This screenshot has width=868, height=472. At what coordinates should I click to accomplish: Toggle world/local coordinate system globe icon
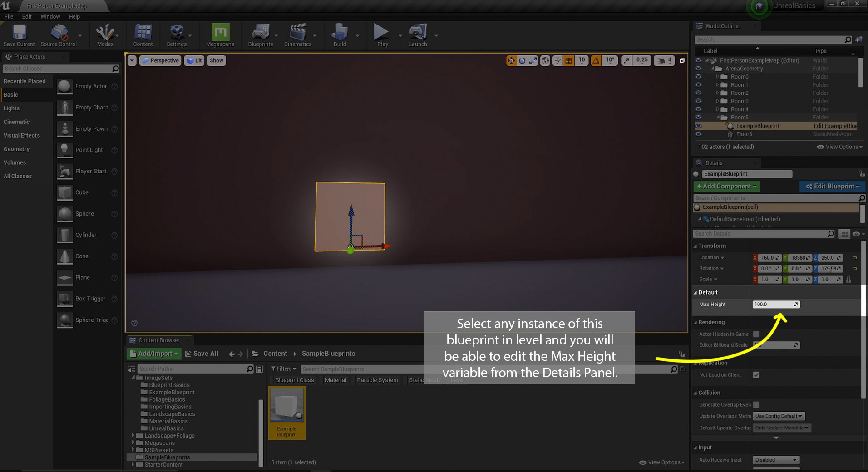pos(545,60)
